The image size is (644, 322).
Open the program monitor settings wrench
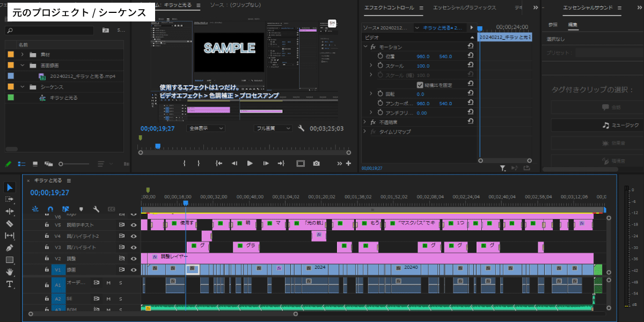coord(301,129)
